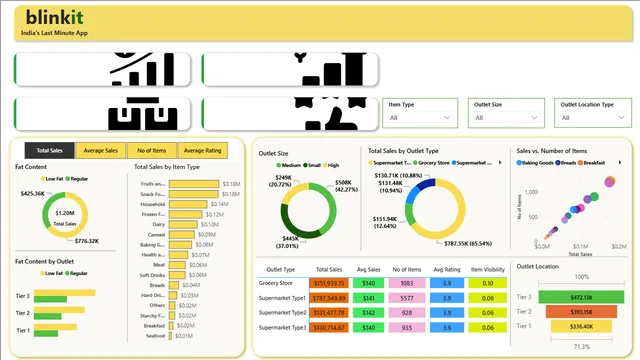640x360 pixels.
Task: Select the Grocery Store table row label
Action: tap(276, 283)
